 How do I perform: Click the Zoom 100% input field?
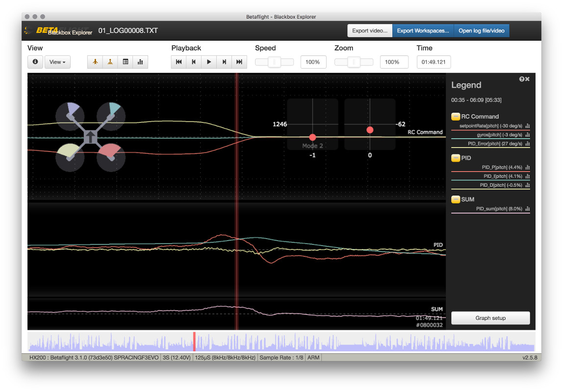pyautogui.click(x=394, y=62)
